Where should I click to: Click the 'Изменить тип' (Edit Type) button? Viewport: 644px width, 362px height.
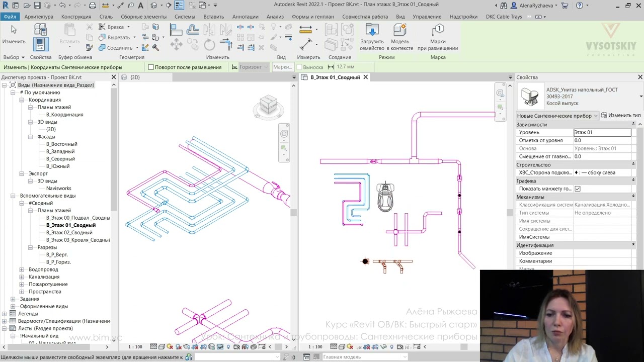pyautogui.click(x=621, y=116)
